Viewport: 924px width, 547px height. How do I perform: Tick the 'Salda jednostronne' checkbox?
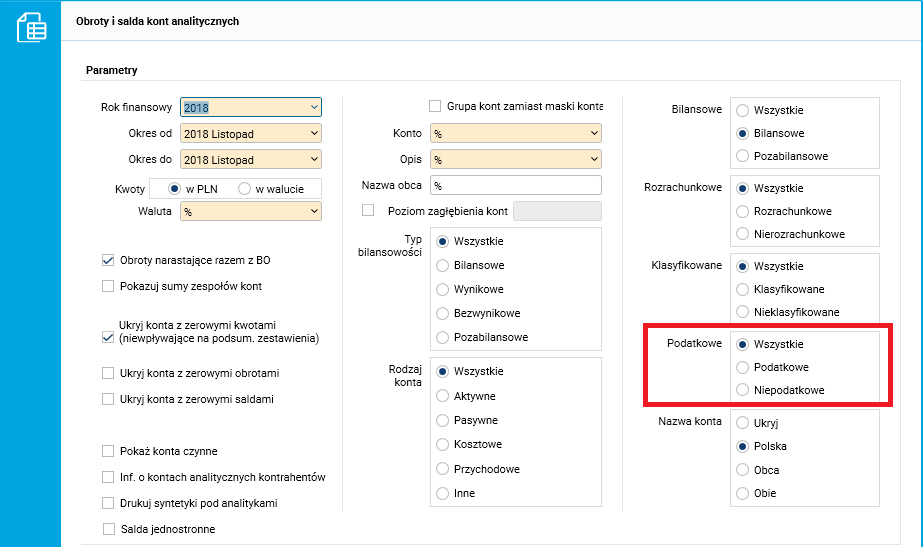point(109,529)
